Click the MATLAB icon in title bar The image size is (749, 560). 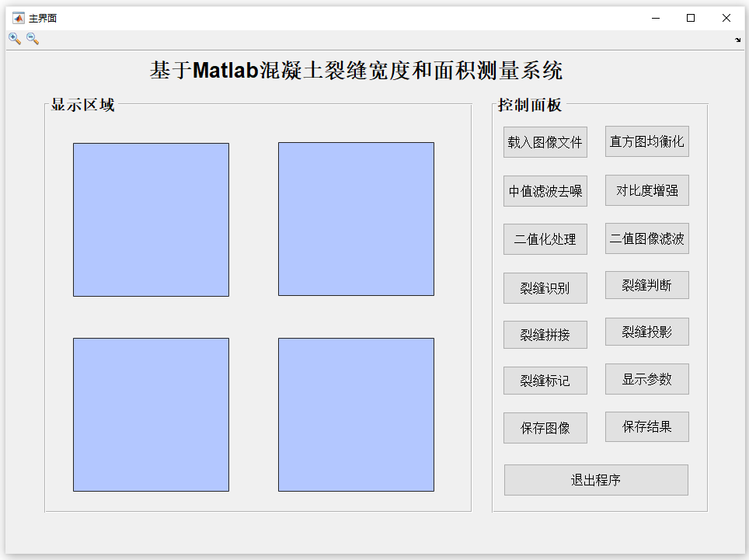coord(18,18)
